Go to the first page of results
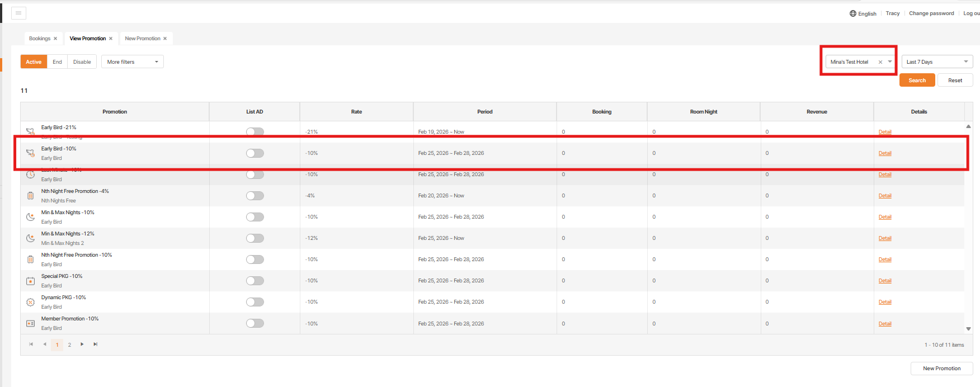 tap(31, 344)
